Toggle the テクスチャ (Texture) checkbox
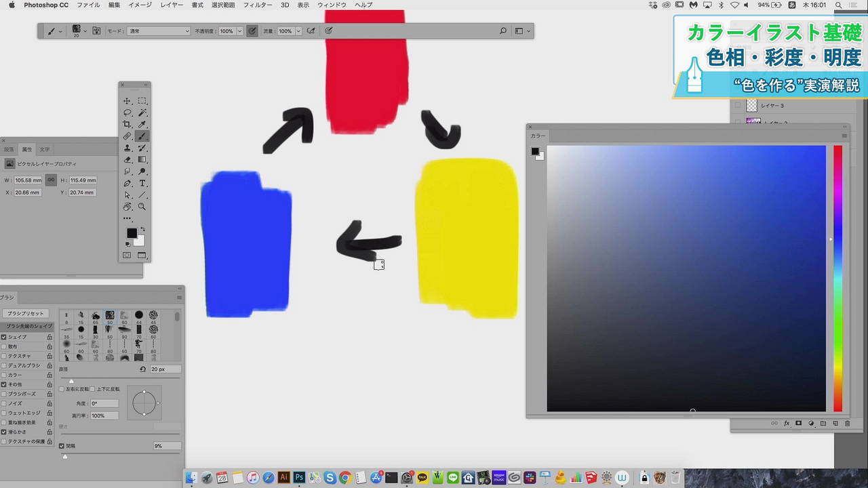The width and height of the screenshot is (868, 488). (4, 356)
